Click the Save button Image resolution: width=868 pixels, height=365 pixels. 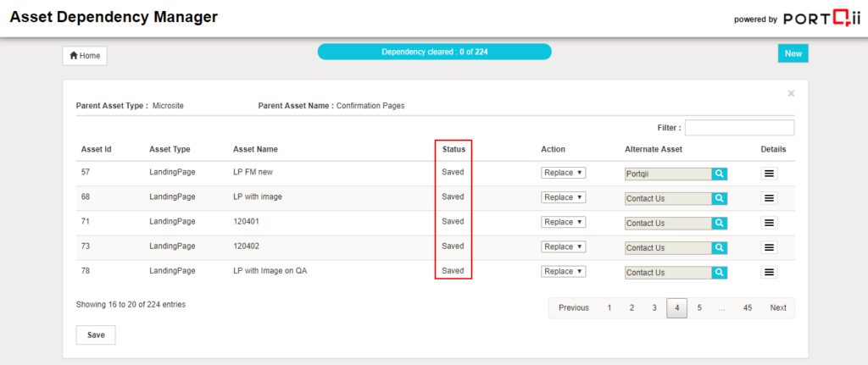click(96, 335)
